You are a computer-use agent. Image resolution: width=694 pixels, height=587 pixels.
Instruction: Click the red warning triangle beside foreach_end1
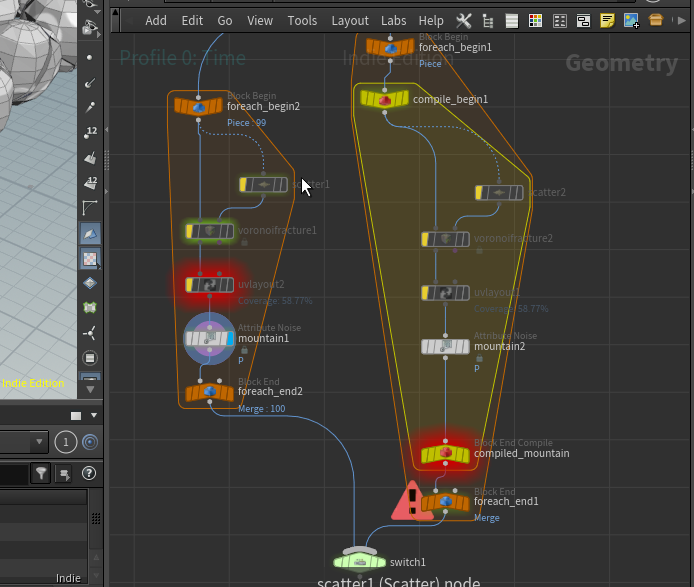(411, 501)
